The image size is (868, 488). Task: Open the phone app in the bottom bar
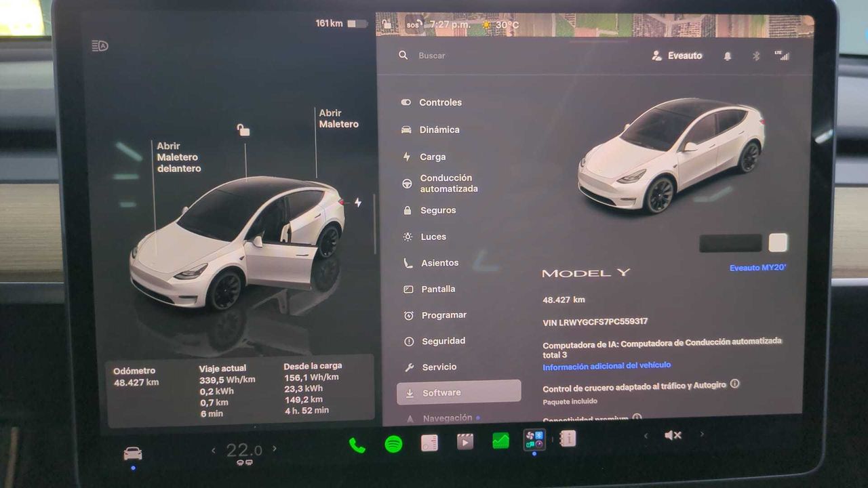[x=357, y=445]
